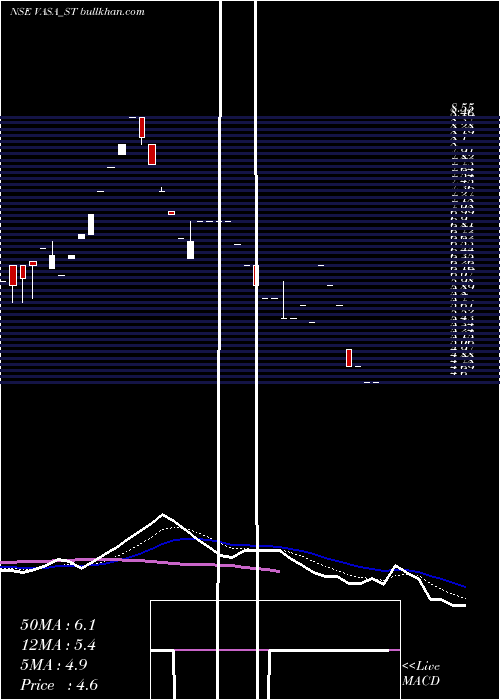This screenshot has height=700, width=500.
Task: Click the 5MA : 4.9 label
Action: 54,665
